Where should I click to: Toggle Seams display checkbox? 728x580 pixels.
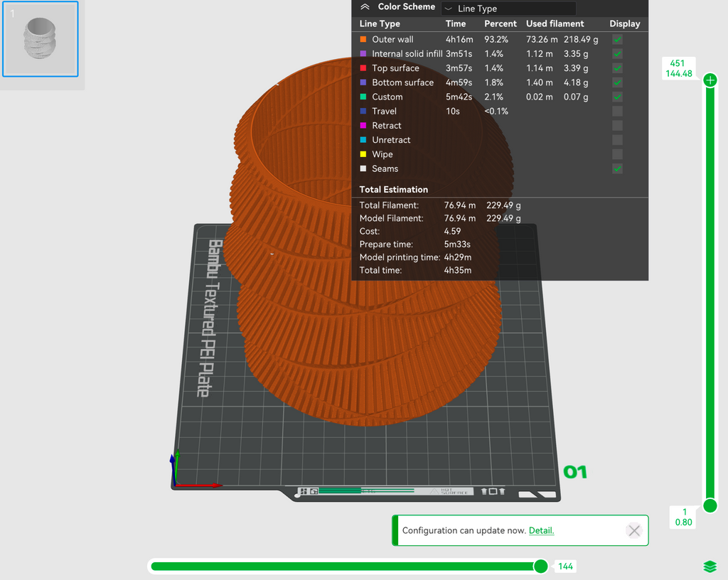click(618, 168)
